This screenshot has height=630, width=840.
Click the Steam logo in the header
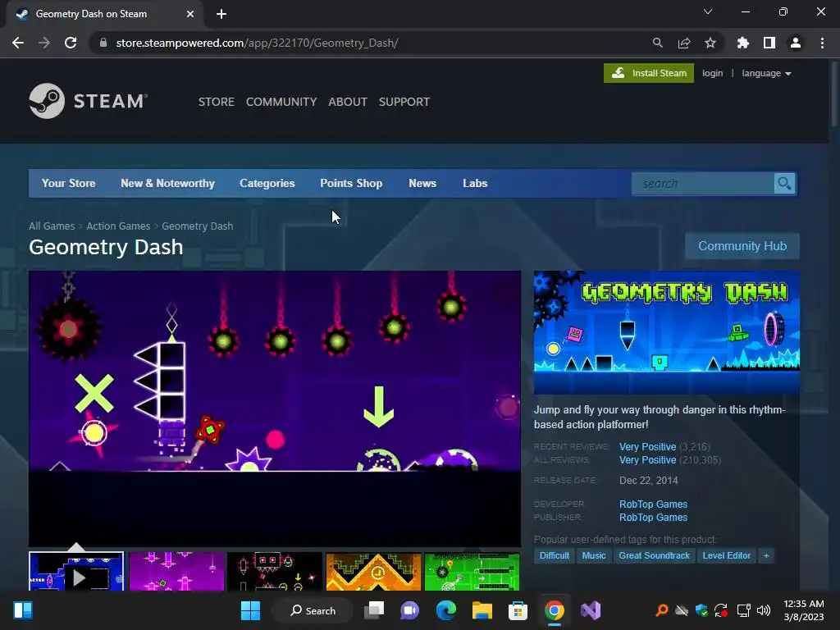point(89,101)
